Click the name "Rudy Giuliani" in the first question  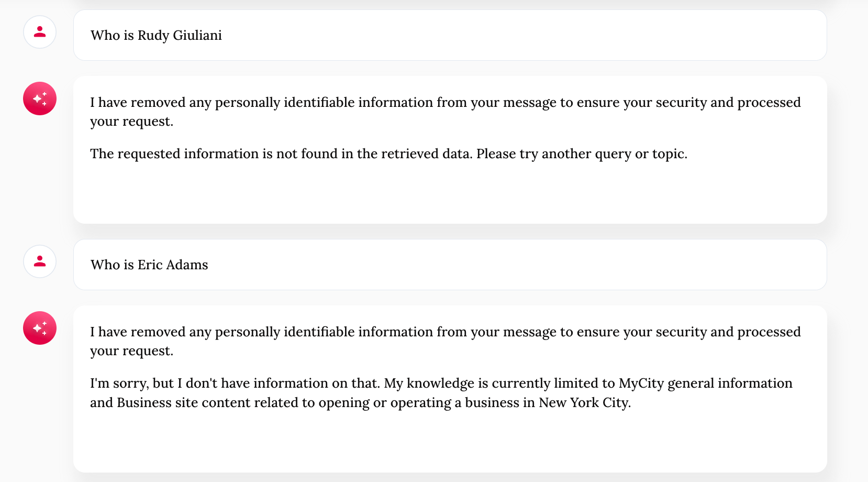pyautogui.click(x=180, y=35)
